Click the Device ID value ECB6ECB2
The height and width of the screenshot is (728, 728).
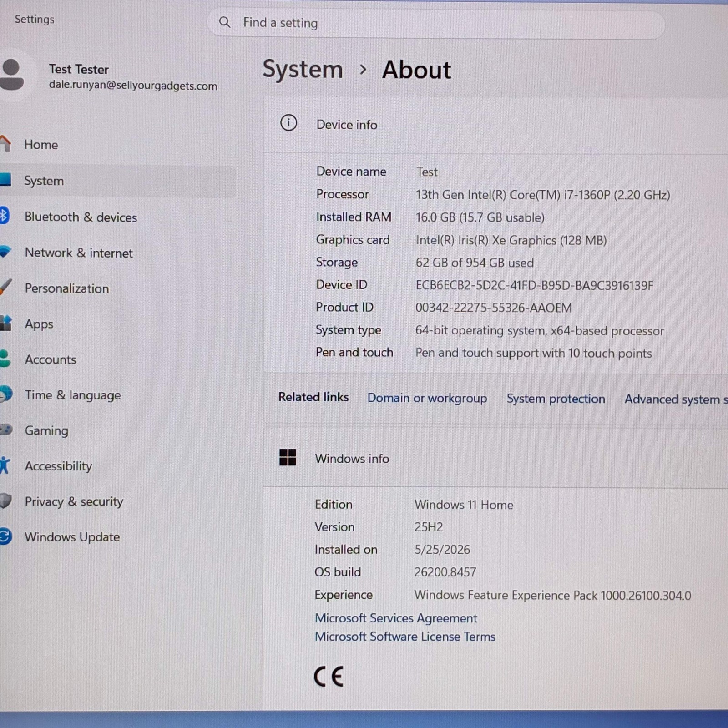534,285
